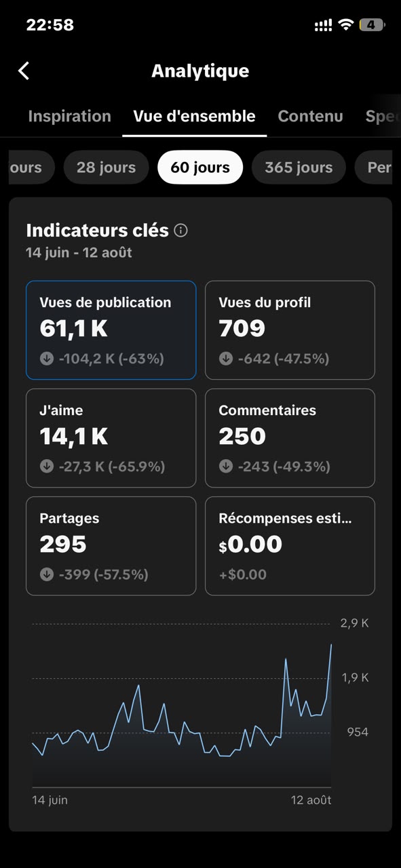Viewport: 401px width, 868px height.
Task: Tap the decrease arrow icon under J'aime
Action: click(47, 467)
